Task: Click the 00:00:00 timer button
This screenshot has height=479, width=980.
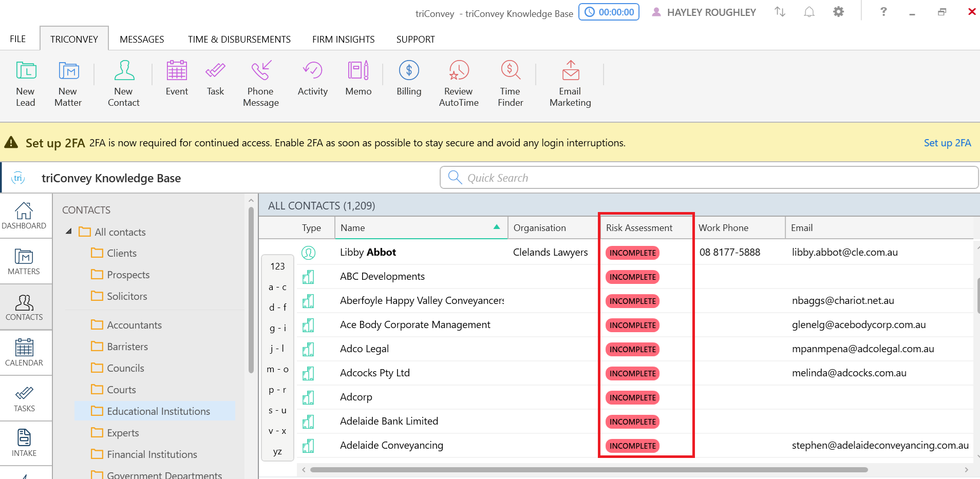Action: (609, 12)
